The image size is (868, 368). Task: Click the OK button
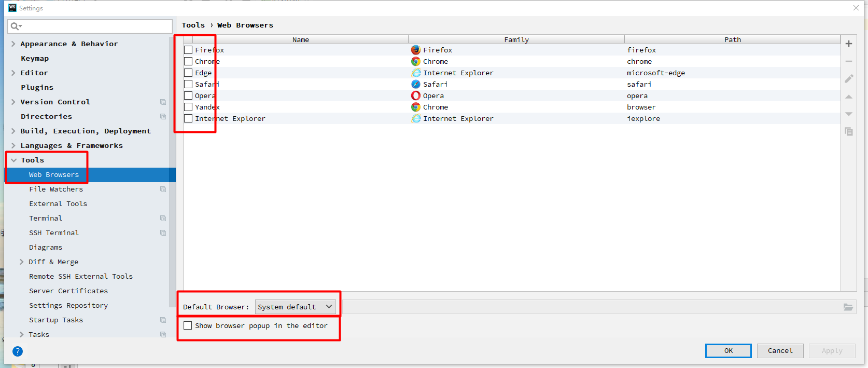(x=729, y=351)
